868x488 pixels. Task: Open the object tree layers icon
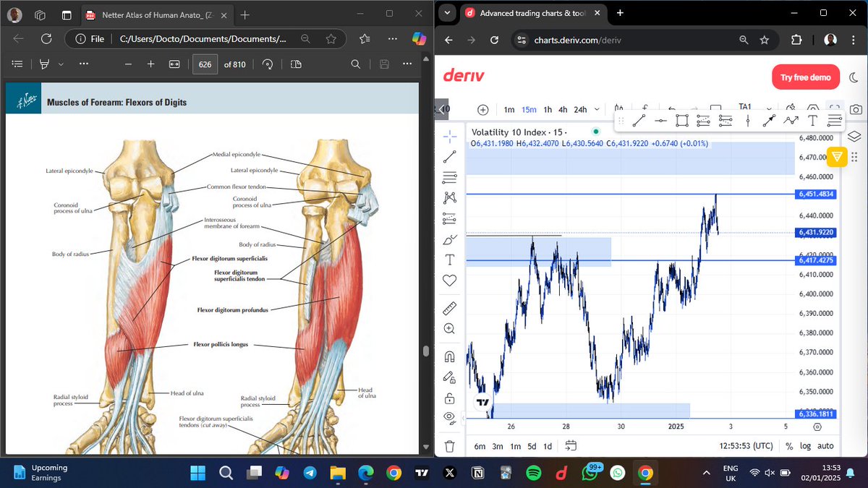(x=854, y=136)
